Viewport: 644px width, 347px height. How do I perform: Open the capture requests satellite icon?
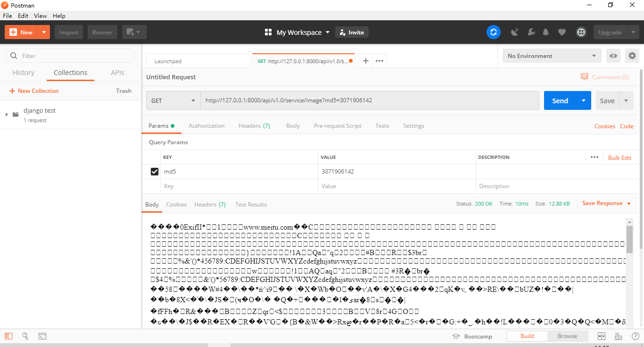[x=515, y=32]
